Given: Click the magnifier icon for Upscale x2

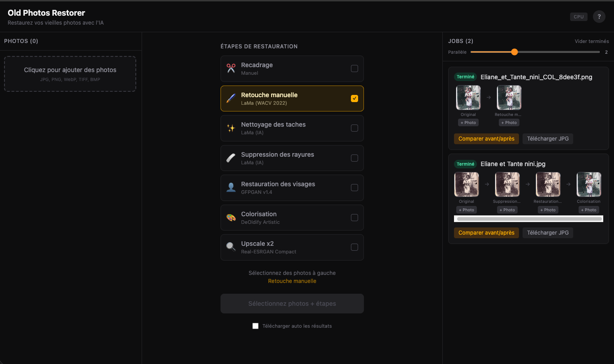Looking at the screenshot, I should 231,247.
